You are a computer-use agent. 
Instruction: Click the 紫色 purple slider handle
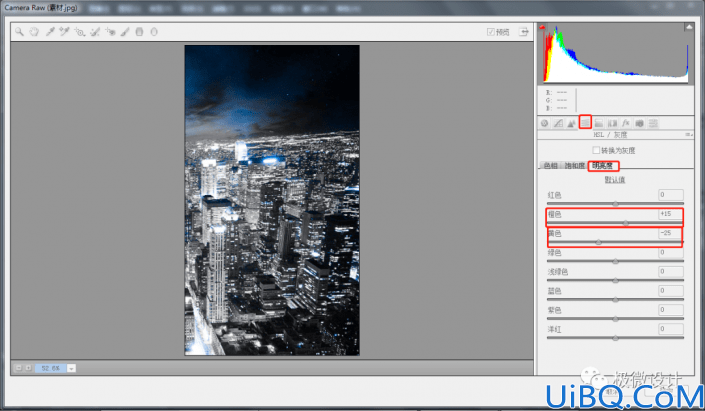(x=616, y=319)
